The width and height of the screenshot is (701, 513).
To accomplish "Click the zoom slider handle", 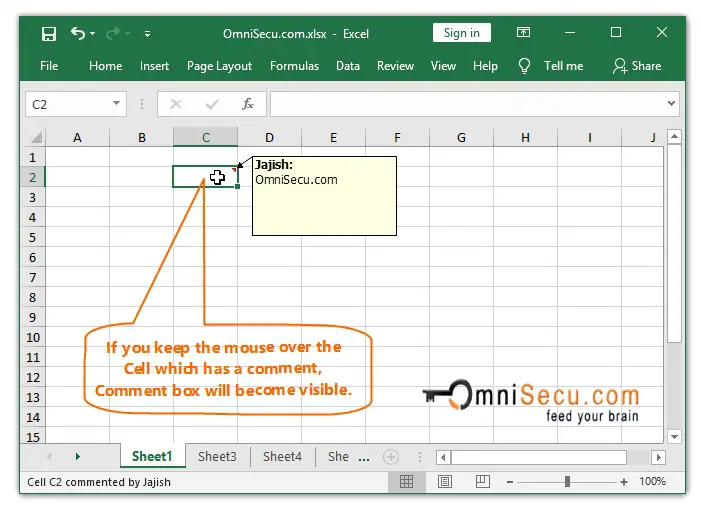I will 567,481.
